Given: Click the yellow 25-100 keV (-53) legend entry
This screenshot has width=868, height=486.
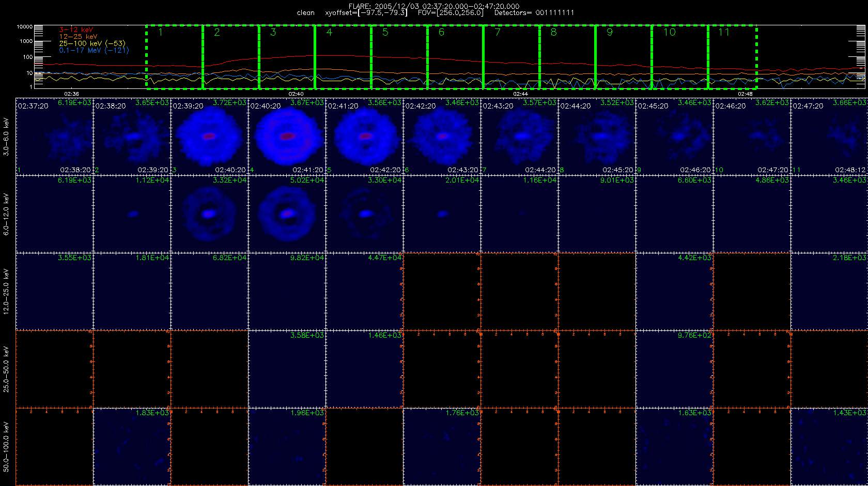Looking at the screenshot, I should coord(92,43).
